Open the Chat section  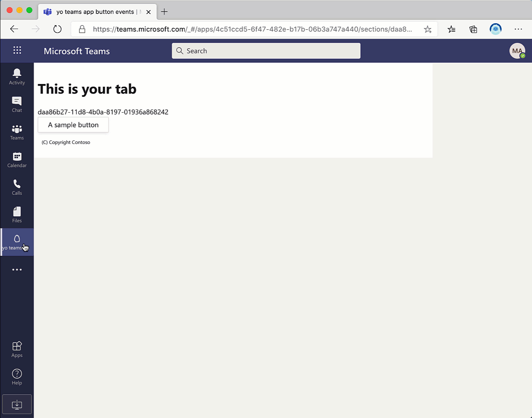tap(17, 104)
